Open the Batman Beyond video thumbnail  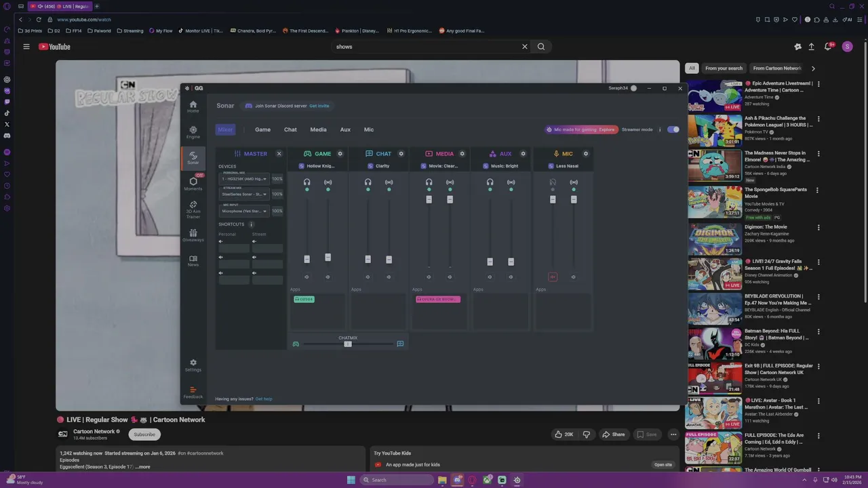click(x=715, y=344)
